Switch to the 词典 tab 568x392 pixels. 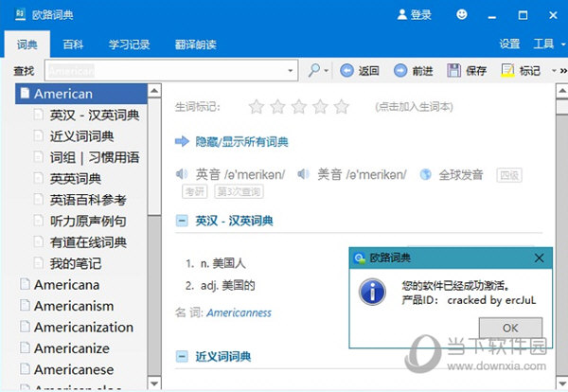pyautogui.click(x=27, y=45)
